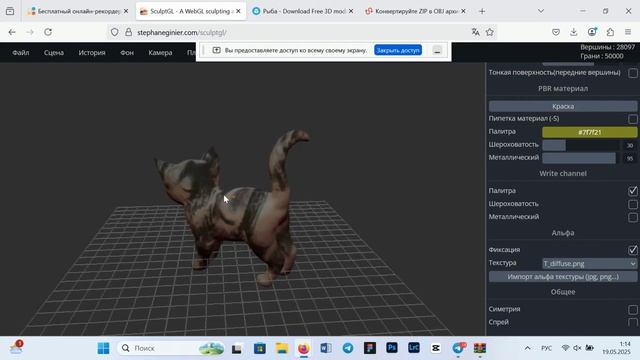The width and height of the screenshot is (640, 360).
Task: Toggle the Пипетка материал (-S) checkbox
Action: [633, 119]
